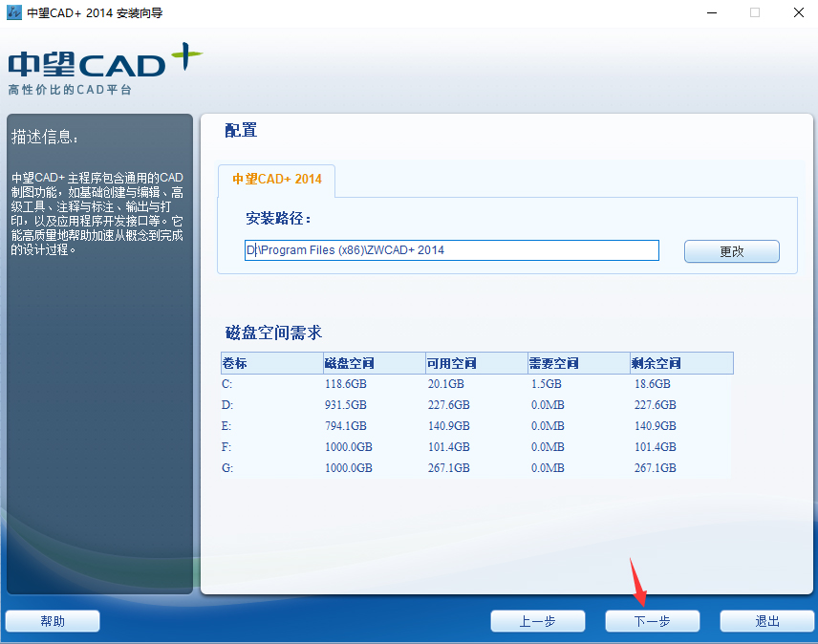Click the 卷标 column header
The width and height of the screenshot is (818, 644).
pos(271,363)
